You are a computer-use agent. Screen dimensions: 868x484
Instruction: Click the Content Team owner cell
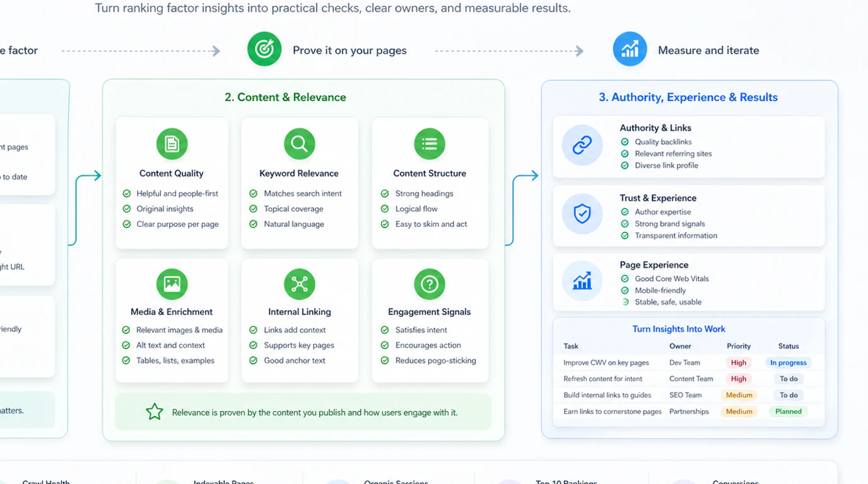click(x=691, y=379)
